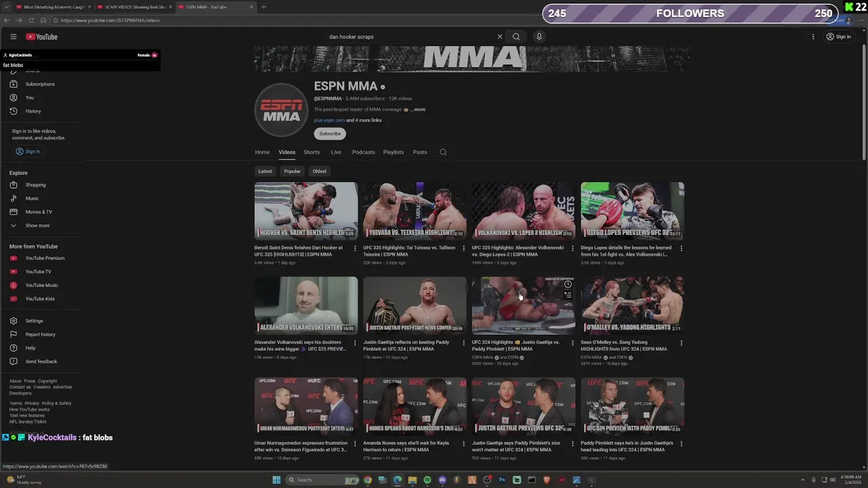This screenshot has height=488, width=868.
Task: Click the address bar URL
Action: (110, 20)
